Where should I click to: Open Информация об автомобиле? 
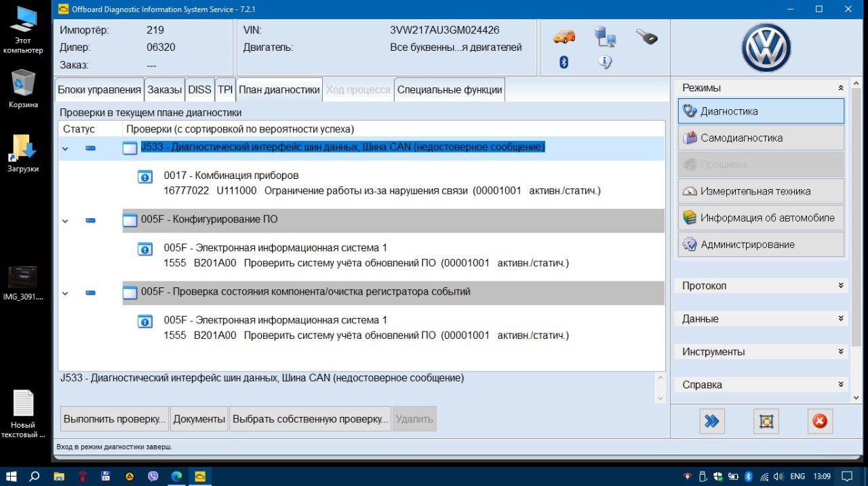point(761,218)
